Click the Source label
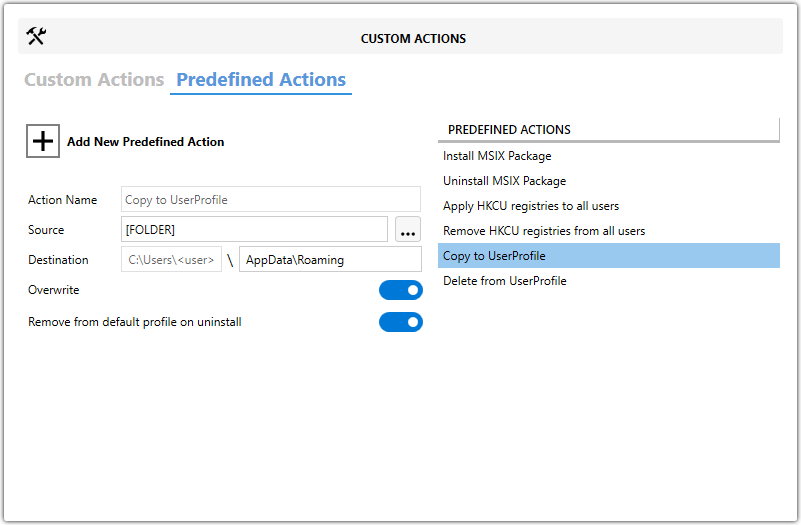 click(x=46, y=229)
